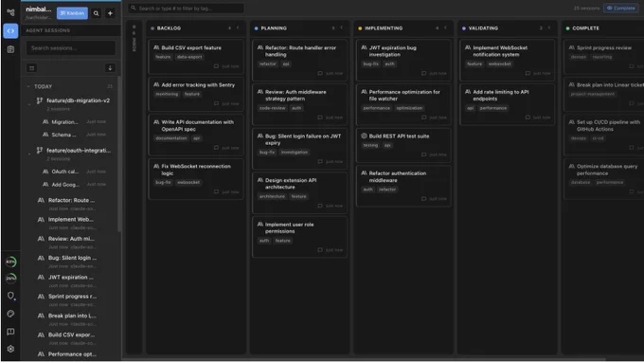Open the theme palette icon in left rail
The image size is (644, 362).
tap(10, 314)
